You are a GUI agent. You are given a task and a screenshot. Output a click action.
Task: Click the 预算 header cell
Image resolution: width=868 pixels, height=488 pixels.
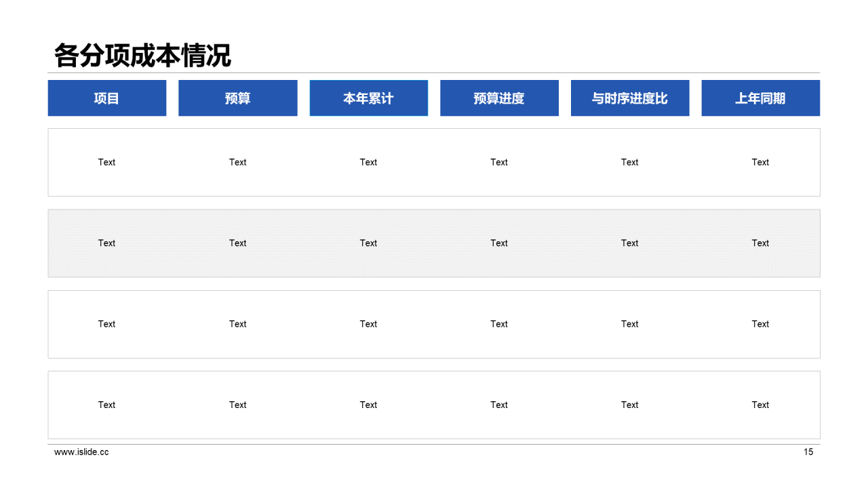tap(238, 98)
